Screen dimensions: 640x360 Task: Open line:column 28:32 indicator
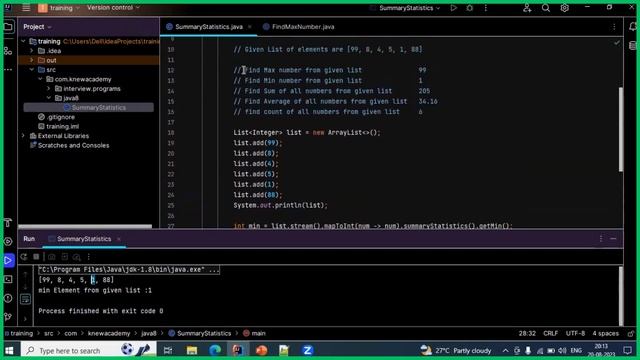[x=527, y=333]
